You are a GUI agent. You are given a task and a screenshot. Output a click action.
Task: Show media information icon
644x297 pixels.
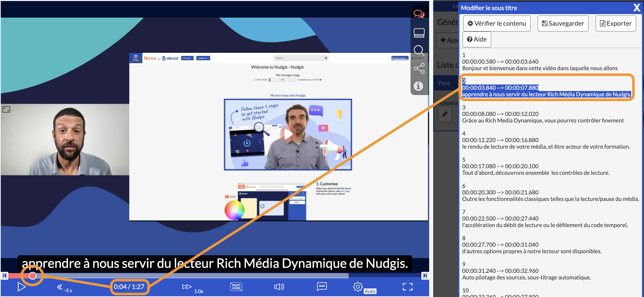[x=418, y=86]
